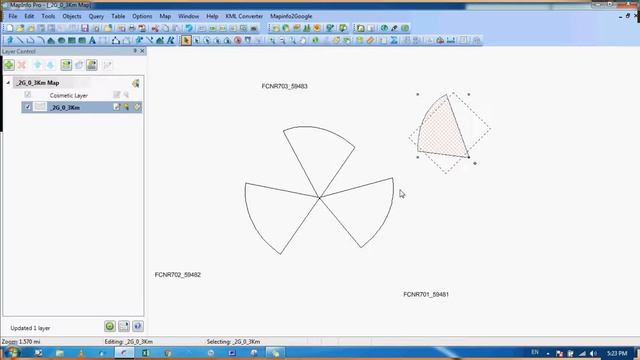Screen dimensions: 640x360
Task: Select the Polyline drawing tool
Action: [x=30, y=40]
